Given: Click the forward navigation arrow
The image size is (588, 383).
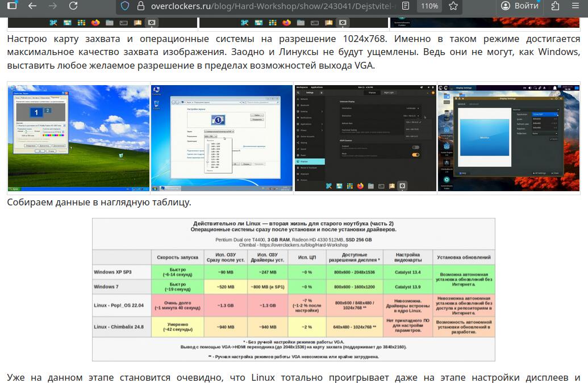Looking at the screenshot, I should 53,6.
